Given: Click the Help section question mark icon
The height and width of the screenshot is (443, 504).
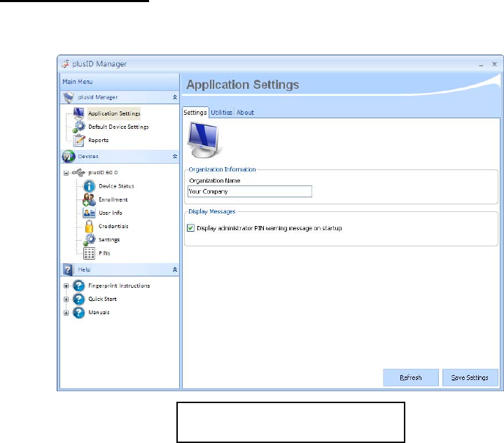Looking at the screenshot, I should click(68, 270).
